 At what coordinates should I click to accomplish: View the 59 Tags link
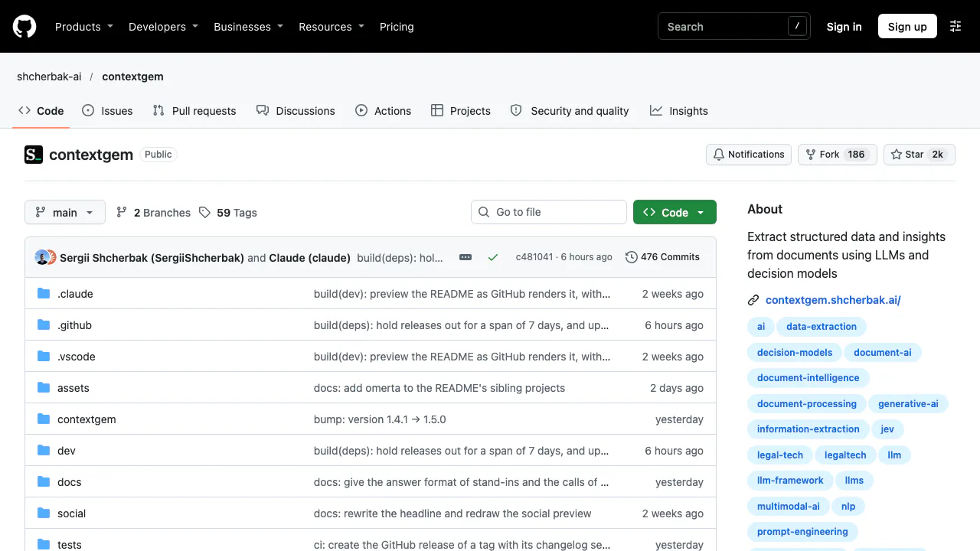tap(228, 213)
